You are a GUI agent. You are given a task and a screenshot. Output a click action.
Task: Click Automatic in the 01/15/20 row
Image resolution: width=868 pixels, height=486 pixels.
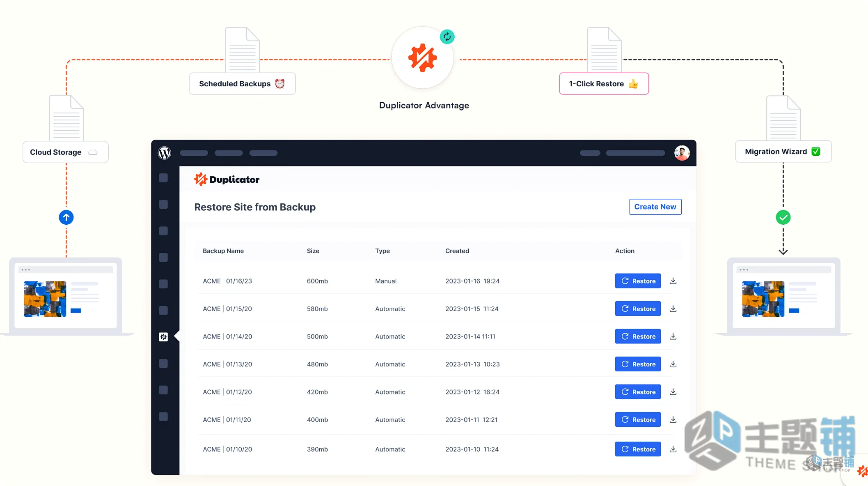pyautogui.click(x=390, y=309)
